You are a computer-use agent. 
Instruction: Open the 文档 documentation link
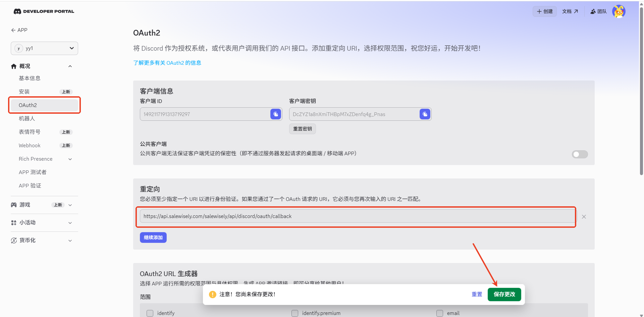pos(570,11)
